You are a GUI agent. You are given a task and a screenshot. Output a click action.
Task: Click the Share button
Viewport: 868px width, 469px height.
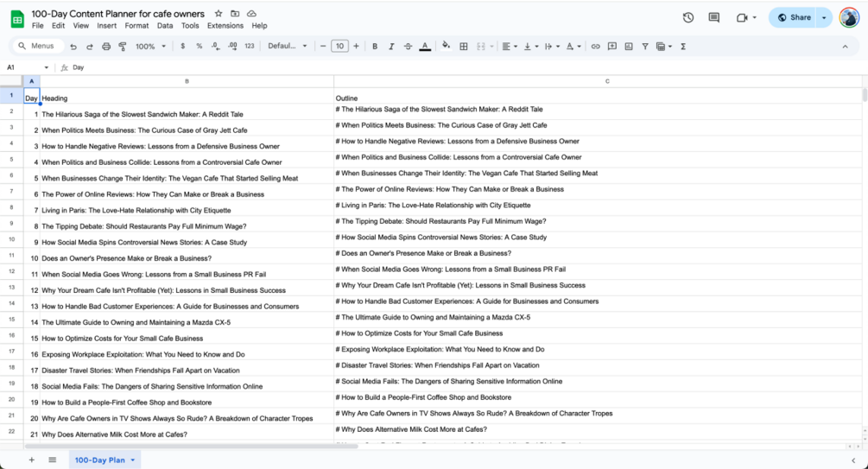point(793,18)
